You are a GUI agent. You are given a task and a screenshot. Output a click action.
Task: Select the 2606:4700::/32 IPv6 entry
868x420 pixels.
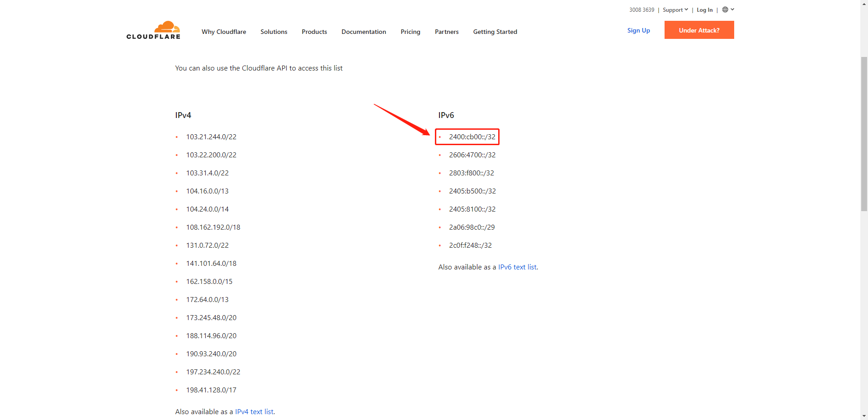point(472,155)
